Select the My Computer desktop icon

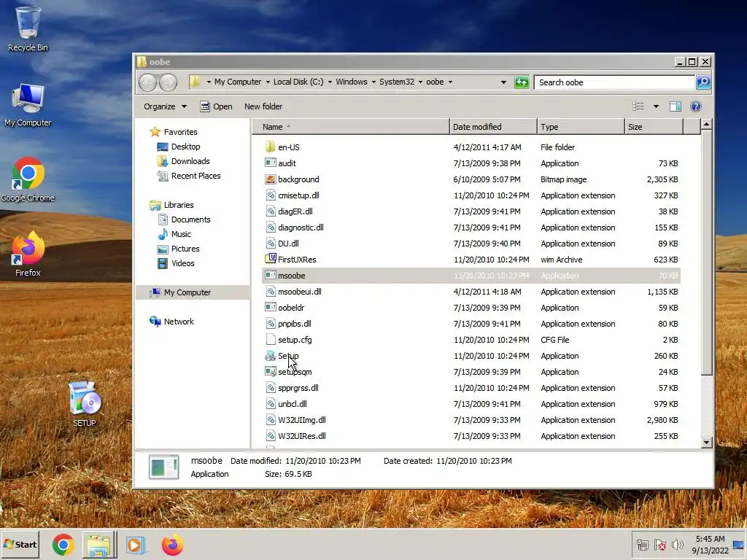[28, 105]
